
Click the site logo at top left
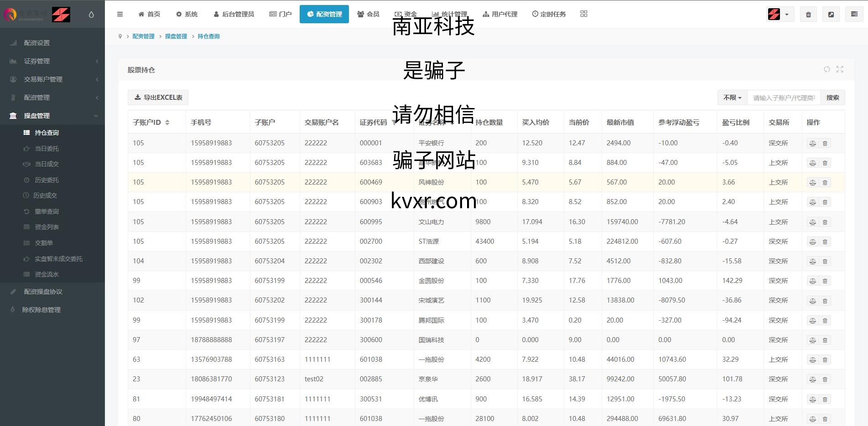[36, 15]
